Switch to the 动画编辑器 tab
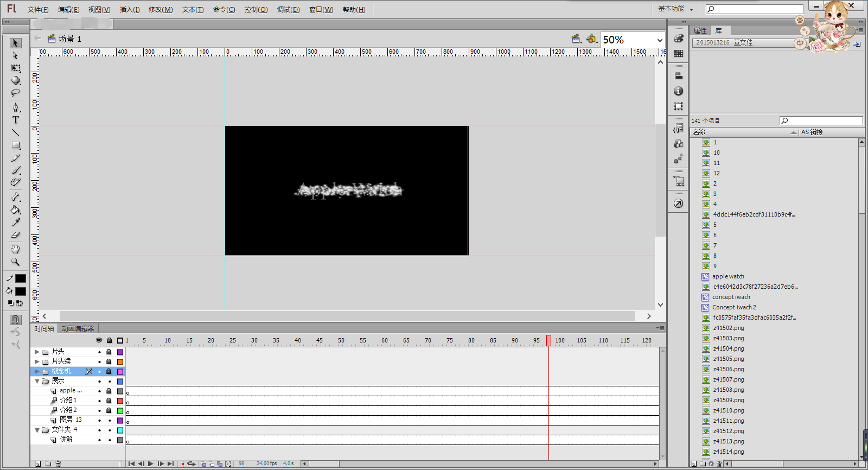The width and height of the screenshot is (868, 470). [x=78, y=328]
